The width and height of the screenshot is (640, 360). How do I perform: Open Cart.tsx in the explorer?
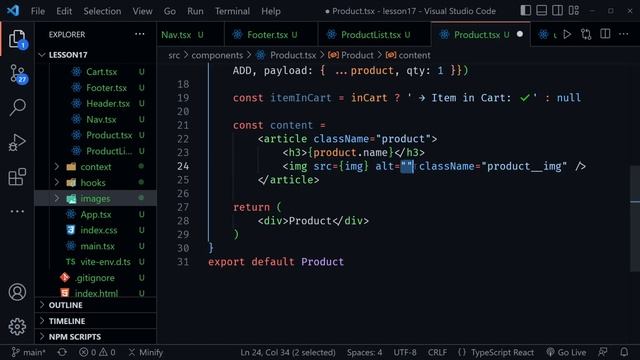[96, 72]
